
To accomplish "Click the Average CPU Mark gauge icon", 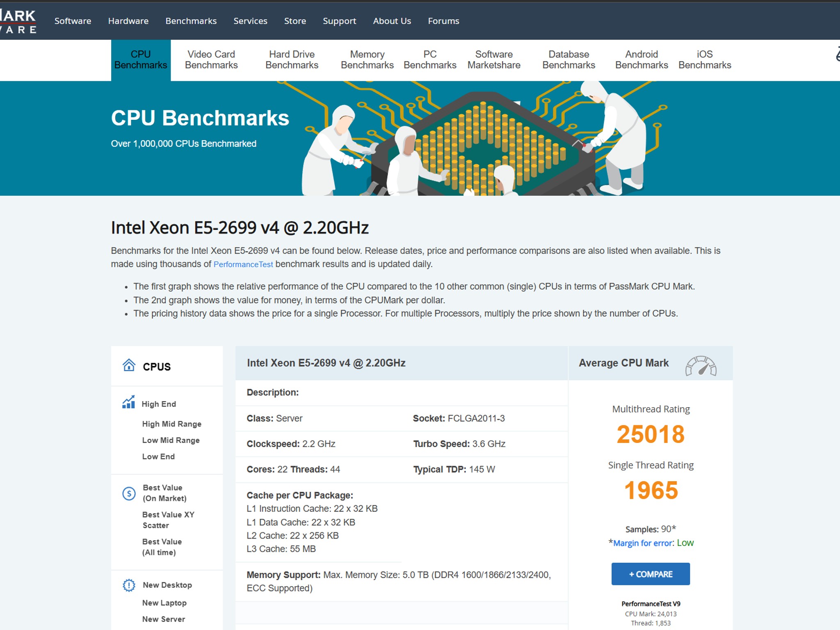I will point(701,365).
